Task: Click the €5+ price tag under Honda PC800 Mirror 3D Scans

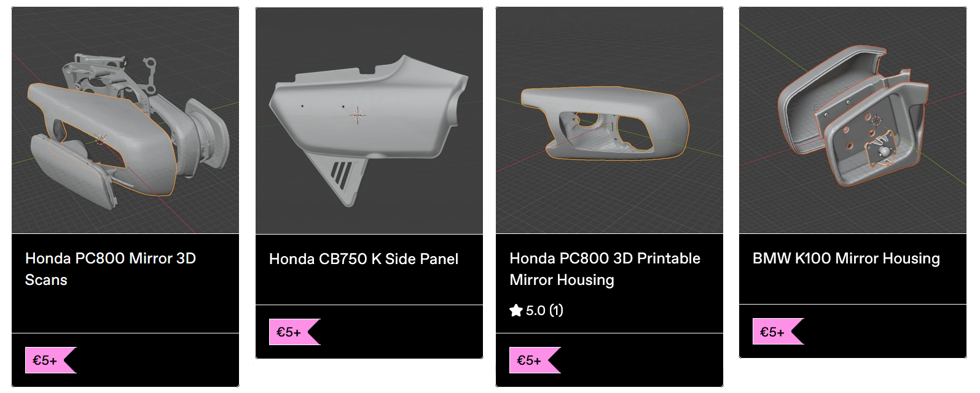Action: pyautogui.click(x=45, y=360)
